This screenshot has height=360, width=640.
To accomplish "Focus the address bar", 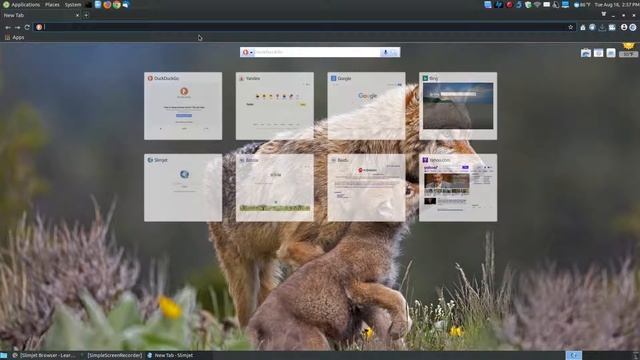I will click(x=304, y=27).
